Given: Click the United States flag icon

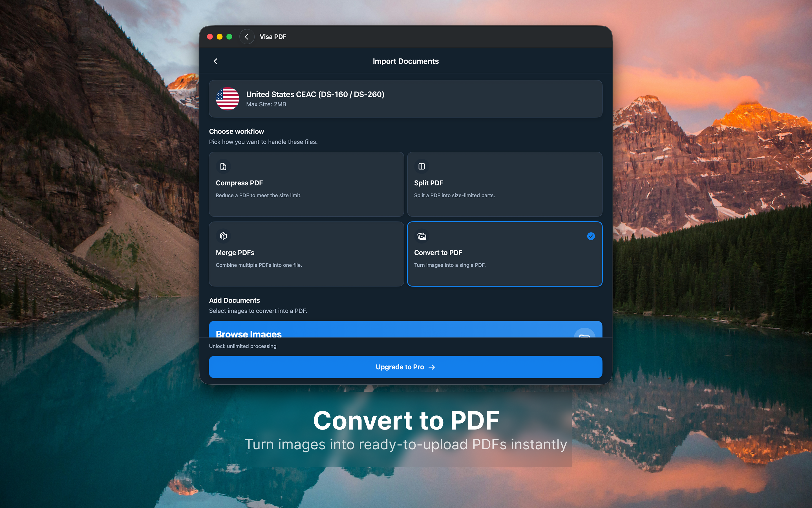Looking at the screenshot, I should tap(228, 99).
